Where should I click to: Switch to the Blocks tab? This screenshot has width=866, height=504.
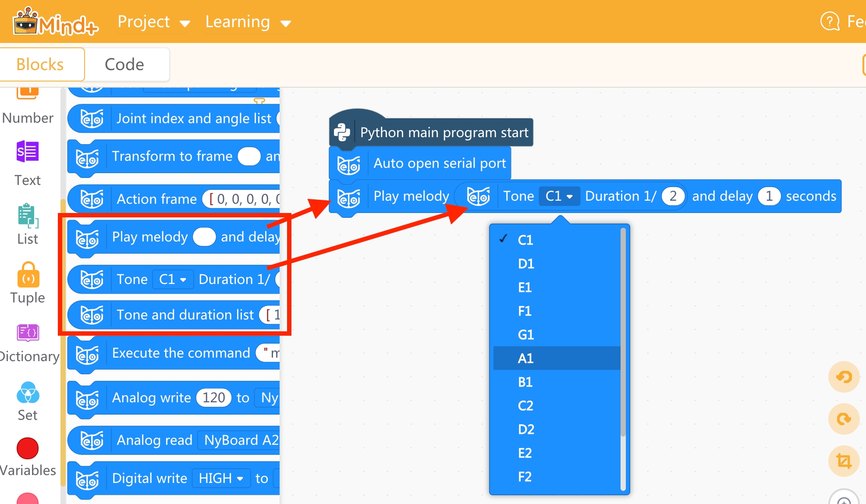[40, 64]
